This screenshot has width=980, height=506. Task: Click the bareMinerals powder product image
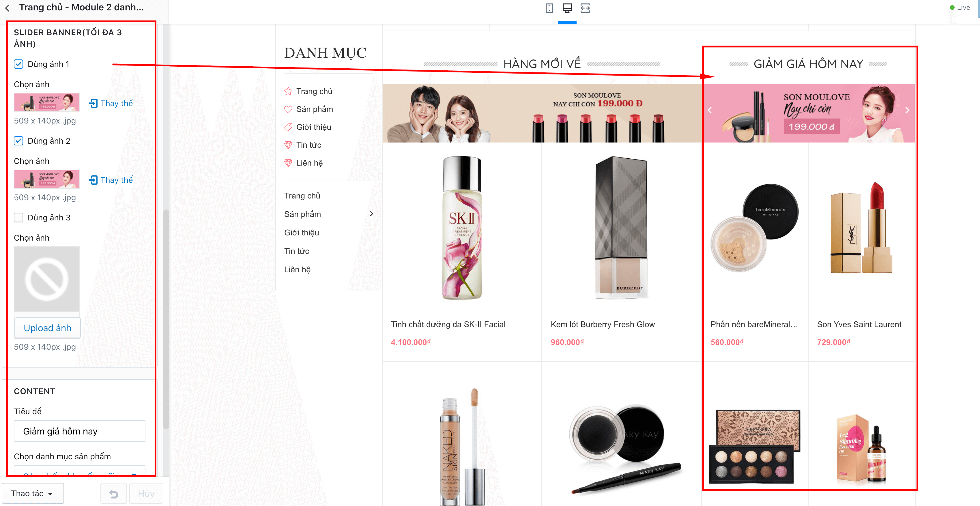tap(755, 228)
